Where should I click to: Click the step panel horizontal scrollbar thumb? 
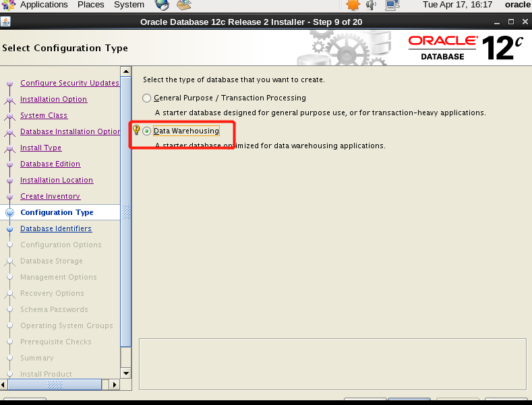55,385
